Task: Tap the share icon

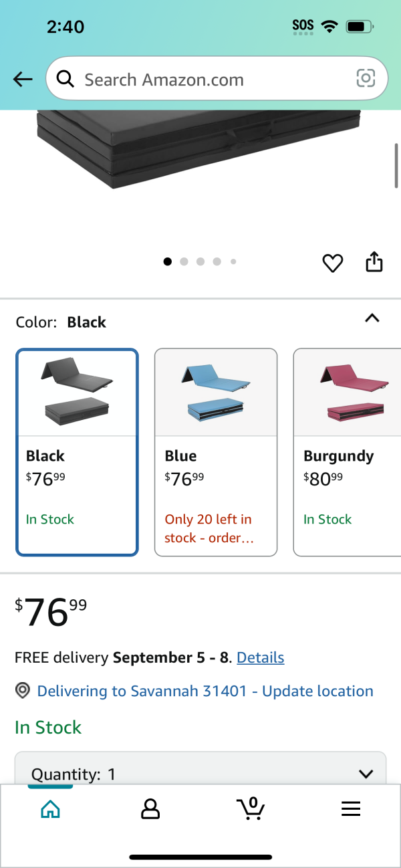Action: coord(374,261)
